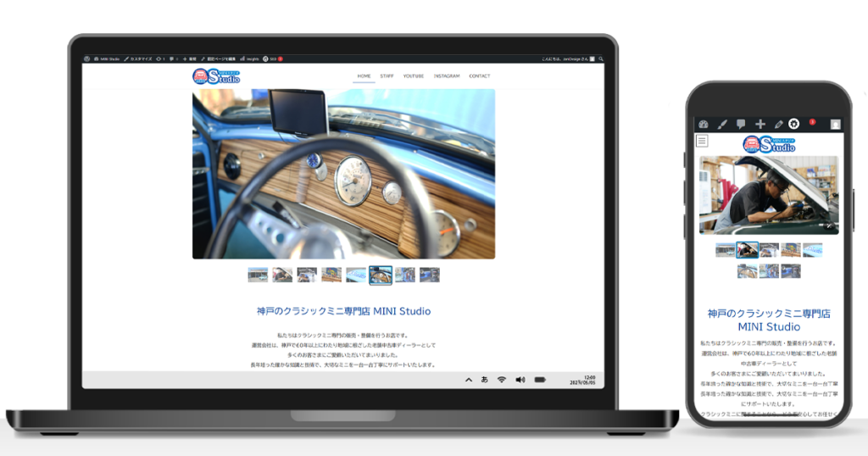The width and height of the screenshot is (868, 456).
Task: Tap the SEO gear icon on phone admin bar
Action: pyautogui.click(x=793, y=124)
